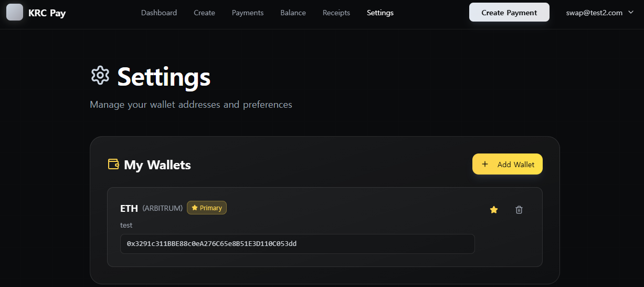
Task: Go to the Dashboard tab
Action: [159, 13]
